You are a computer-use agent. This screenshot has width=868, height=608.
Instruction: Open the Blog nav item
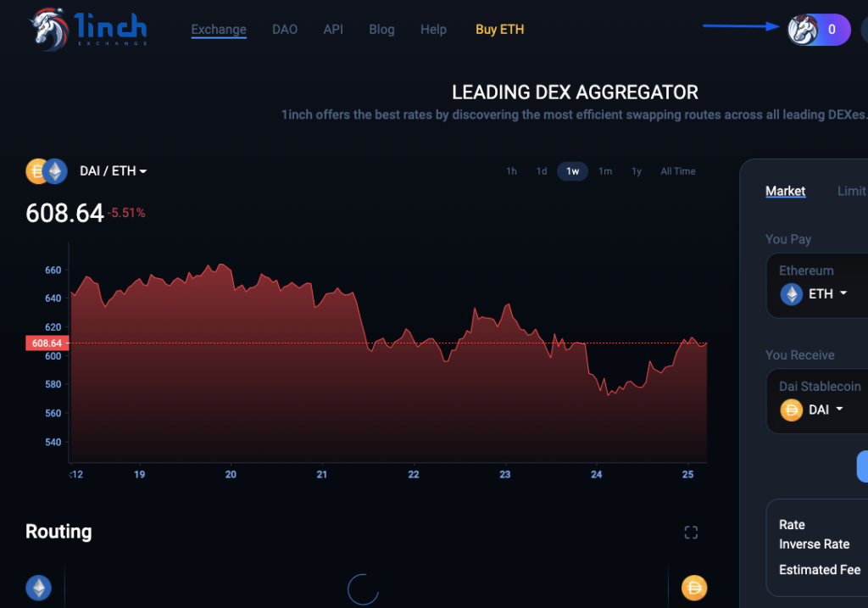382,30
